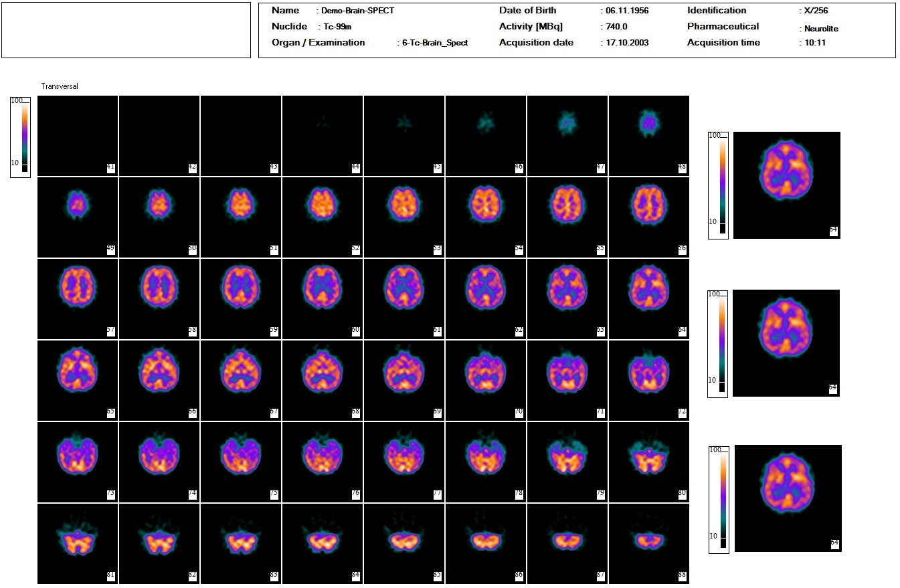Viewport: 900px width, 588px height.
Task: Click the empty box left of header
Action: 126,30
